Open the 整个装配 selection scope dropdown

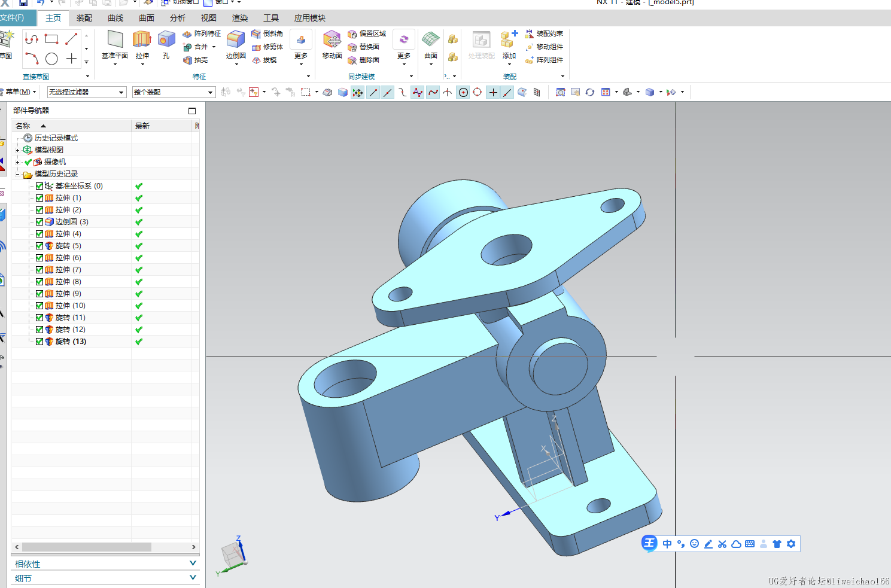pyautogui.click(x=174, y=92)
